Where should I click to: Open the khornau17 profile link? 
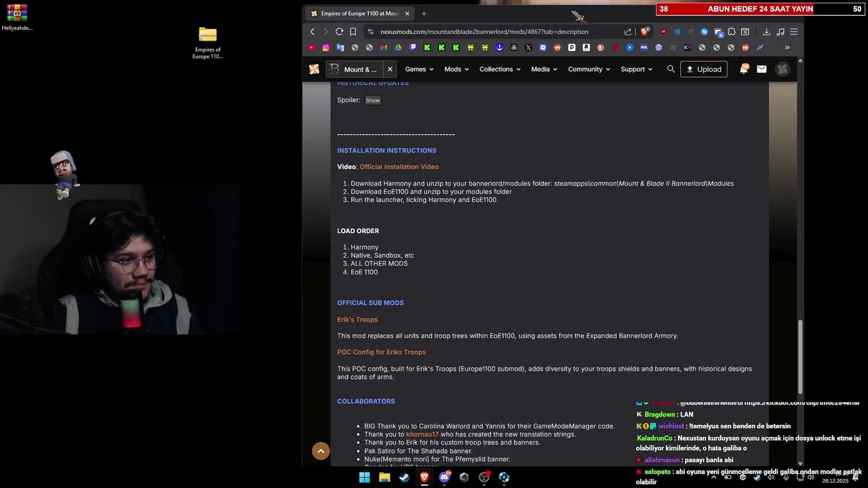(x=422, y=434)
